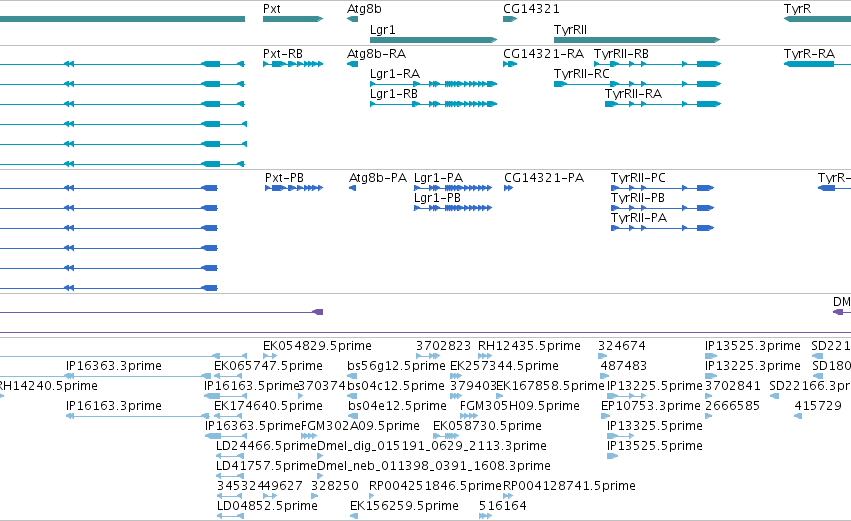Image resolution: width=851 pixels, height=521 pixels.
Task: Click EST label IP16163.3prime
Action: coord(113,406)
